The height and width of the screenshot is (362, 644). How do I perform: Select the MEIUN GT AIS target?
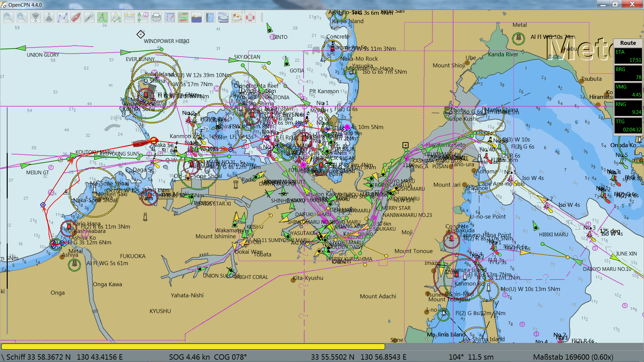[x=25, y=166]
